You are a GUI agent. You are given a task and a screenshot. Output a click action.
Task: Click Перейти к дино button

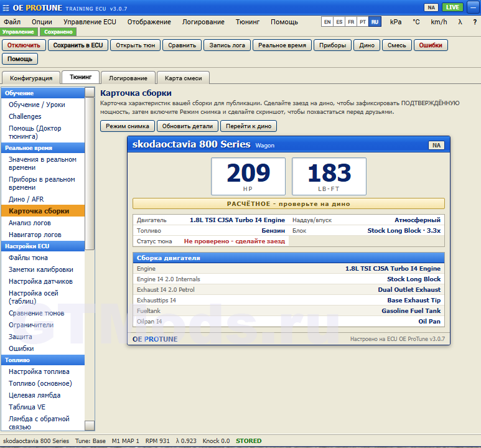click(248, 126)
